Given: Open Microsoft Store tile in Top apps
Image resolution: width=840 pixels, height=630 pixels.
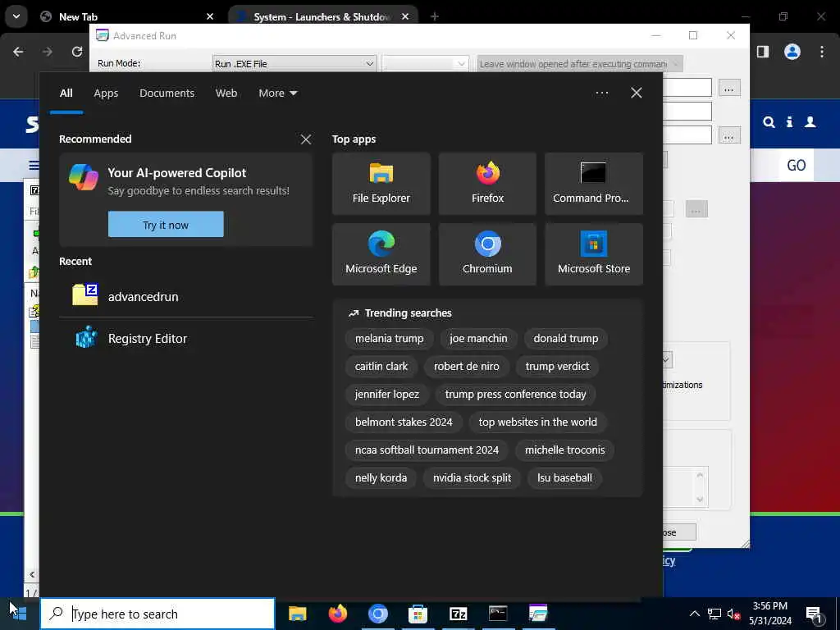Looking at the screenshot, I should (x=594, y=254).
